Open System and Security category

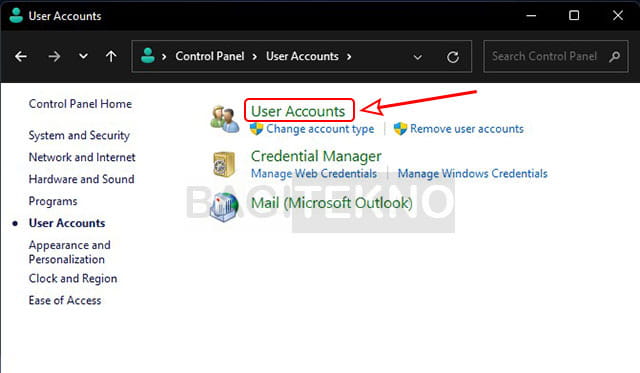click(x=79, y=135)
